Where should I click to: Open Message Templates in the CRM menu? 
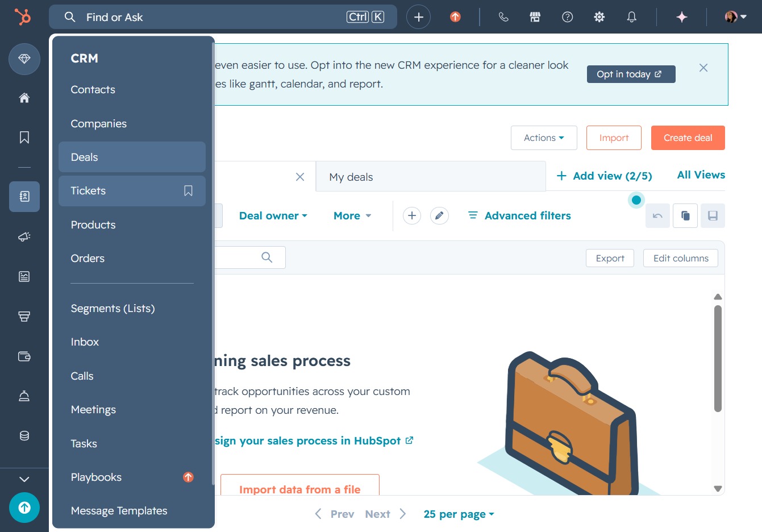(x=132, y=510)
